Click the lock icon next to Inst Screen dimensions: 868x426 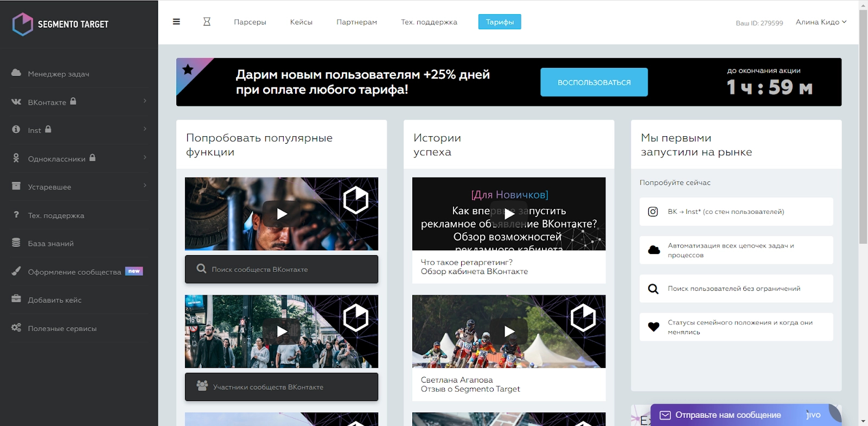pyautogui.click(x=48, y=129)
